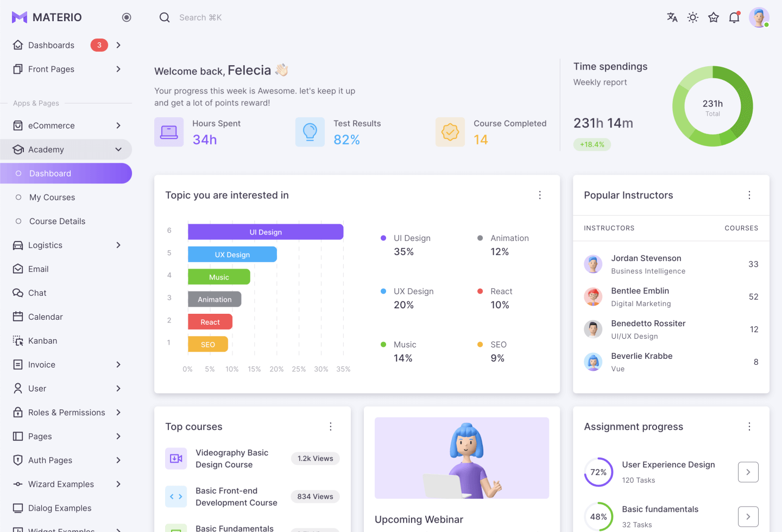Click the SEO yellow bar
Screen dimensions: 782x532
[x=208, y=344]
